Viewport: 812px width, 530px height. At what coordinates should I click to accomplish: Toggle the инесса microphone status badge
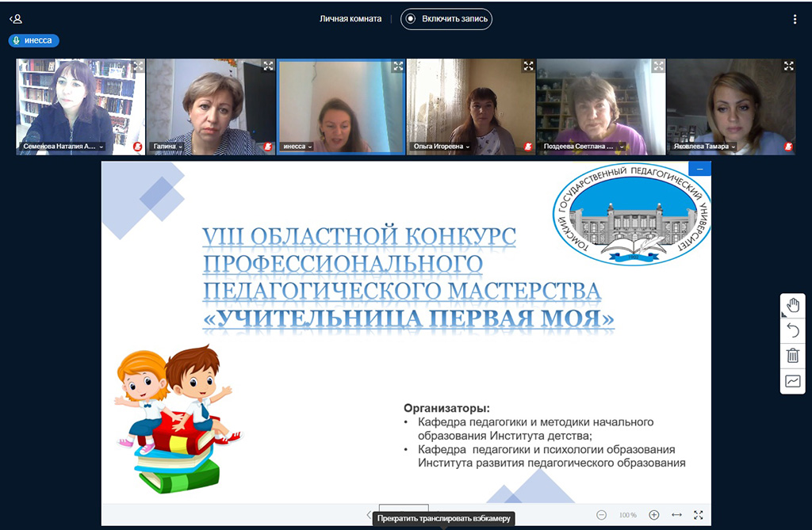pyautogui.click(x=34, y=40)
